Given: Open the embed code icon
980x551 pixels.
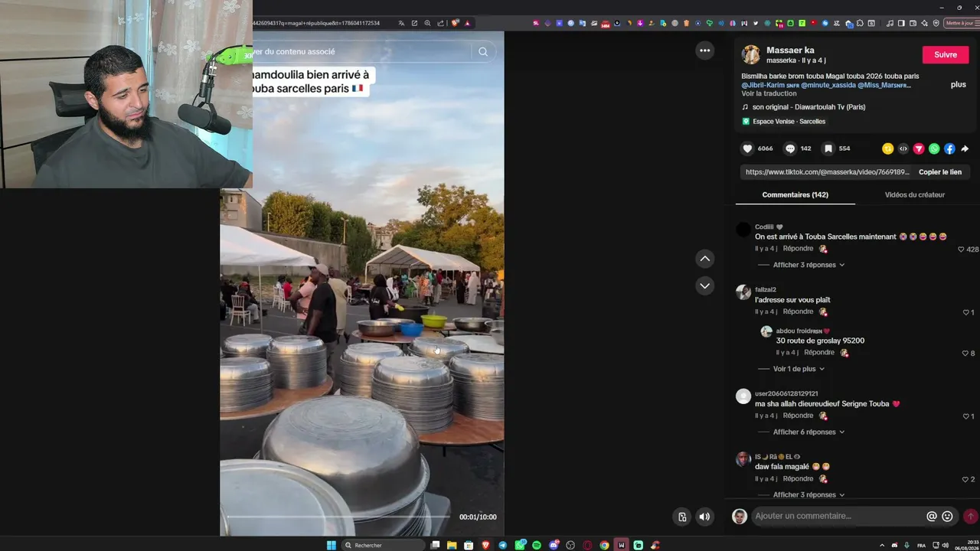Looking at the screenshot, I should coord(903,148).
